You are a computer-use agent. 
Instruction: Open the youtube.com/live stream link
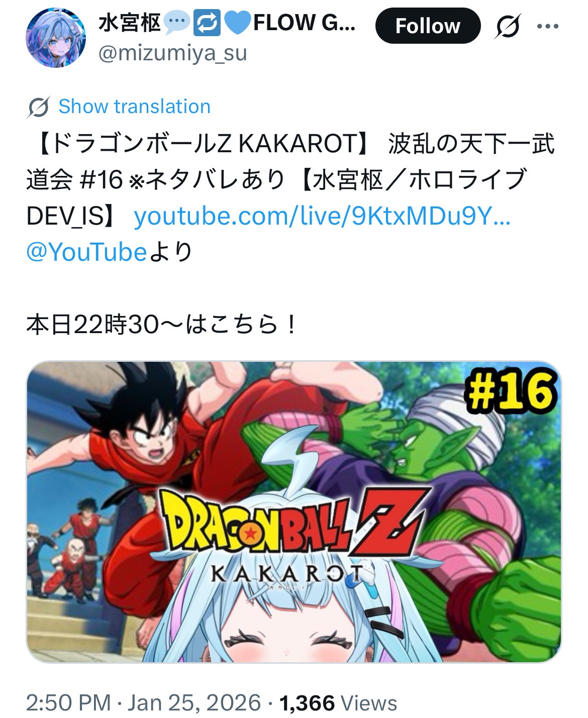pyautogui.click(x=322, y=216)
